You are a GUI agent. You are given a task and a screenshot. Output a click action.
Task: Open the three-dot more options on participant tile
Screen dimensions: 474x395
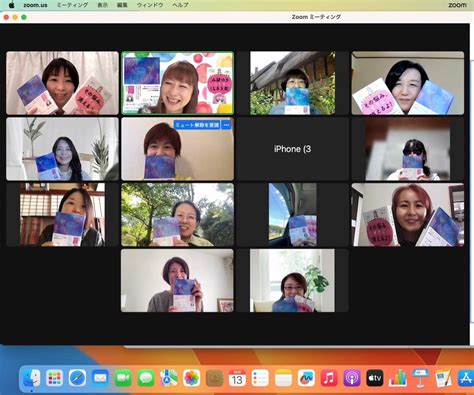227,125
